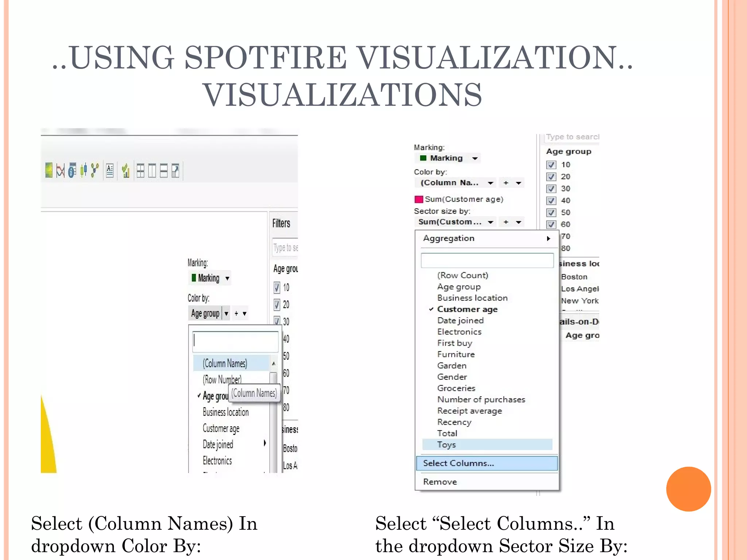
Task: Click Remove at bottom of menu
Action: pyautogui.click(x=440, y=482)
